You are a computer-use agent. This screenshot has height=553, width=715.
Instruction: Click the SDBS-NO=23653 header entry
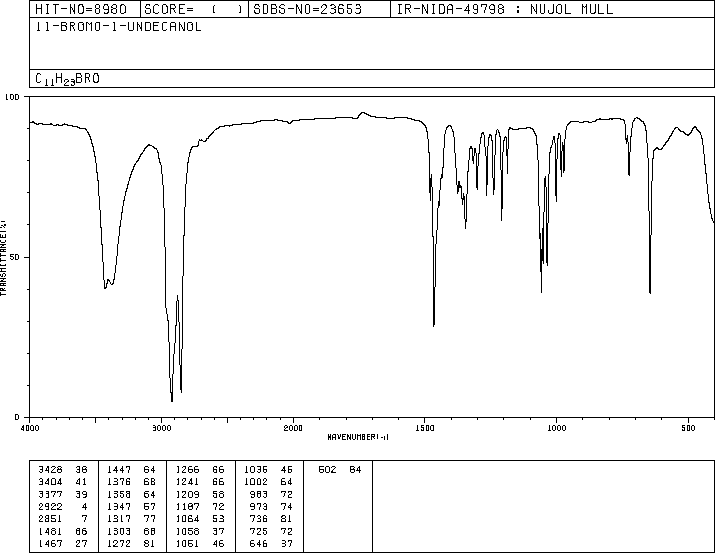(307, 9)
